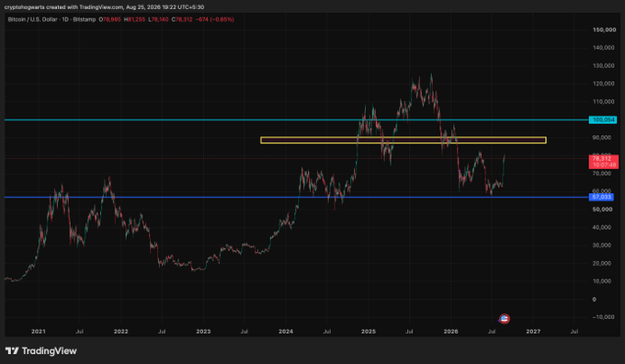This screenshot has height=364, width=625.
Task: Click the 40,000 price axis label
Action: [602, 227]
